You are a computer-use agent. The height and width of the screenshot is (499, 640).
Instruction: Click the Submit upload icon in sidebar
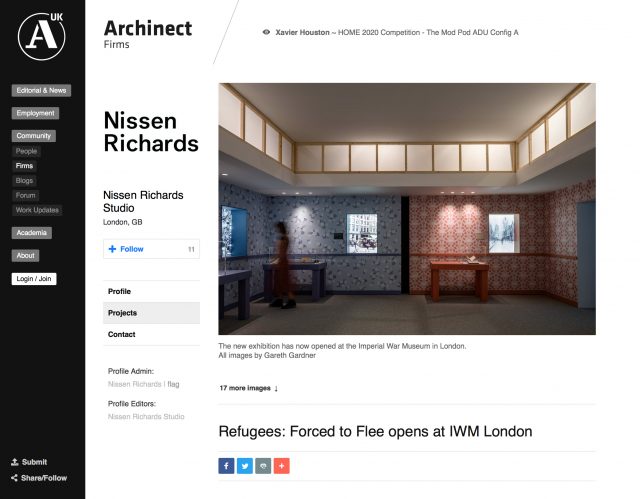(x=15, y=462)
